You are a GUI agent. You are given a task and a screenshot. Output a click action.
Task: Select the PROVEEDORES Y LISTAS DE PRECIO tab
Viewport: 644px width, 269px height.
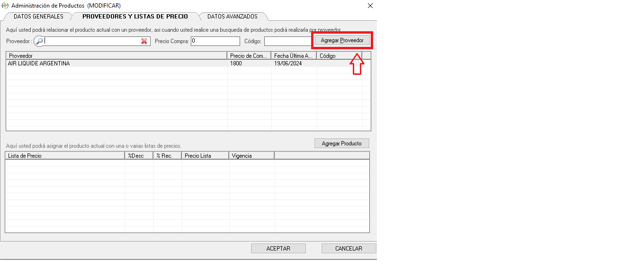coord(135,17)
